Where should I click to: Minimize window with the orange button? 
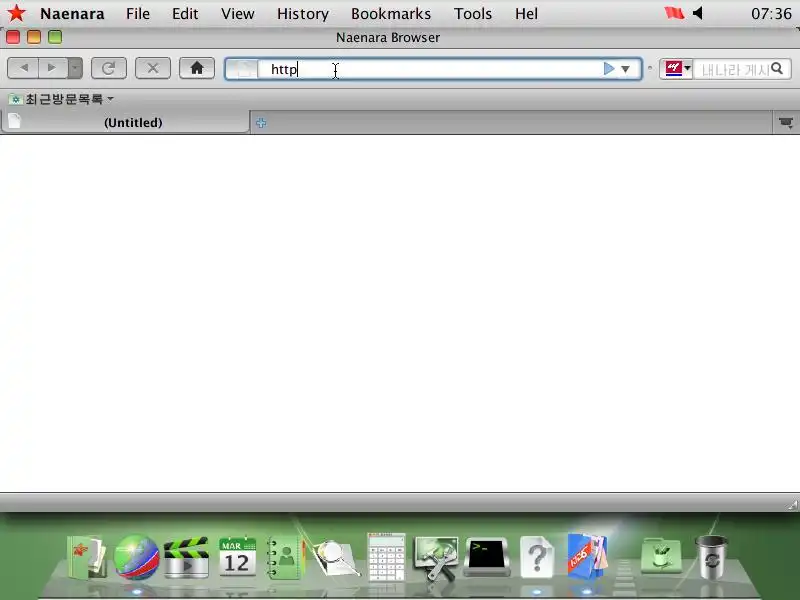point(34,37)
